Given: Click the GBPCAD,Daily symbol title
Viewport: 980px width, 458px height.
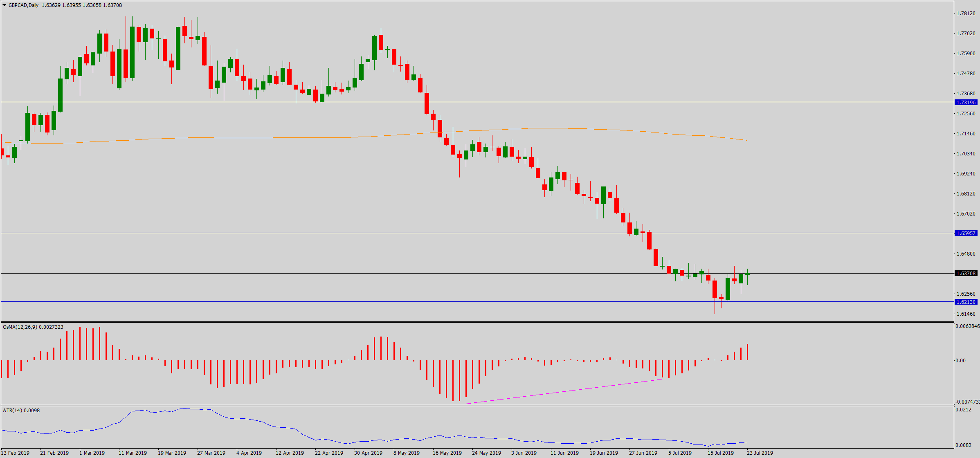Looking at the screenshot, I should (x=24, y=5).
